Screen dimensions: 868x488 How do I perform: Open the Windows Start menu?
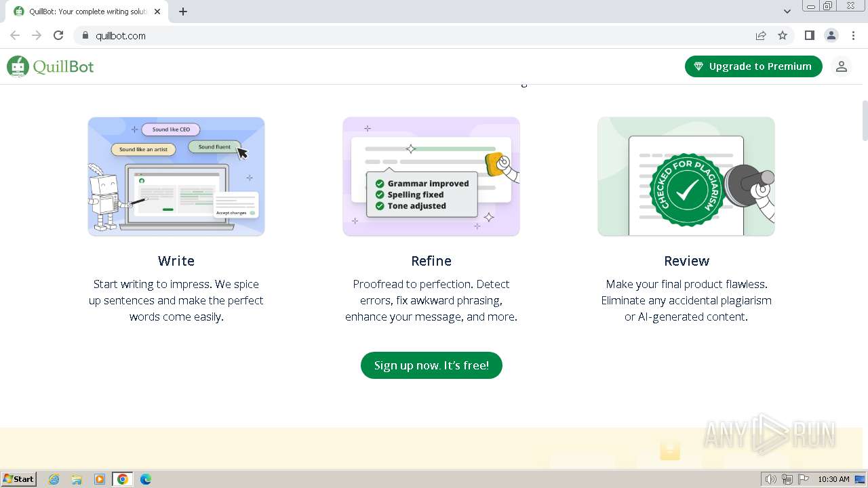pyautogui.click(x=19, y=479)
